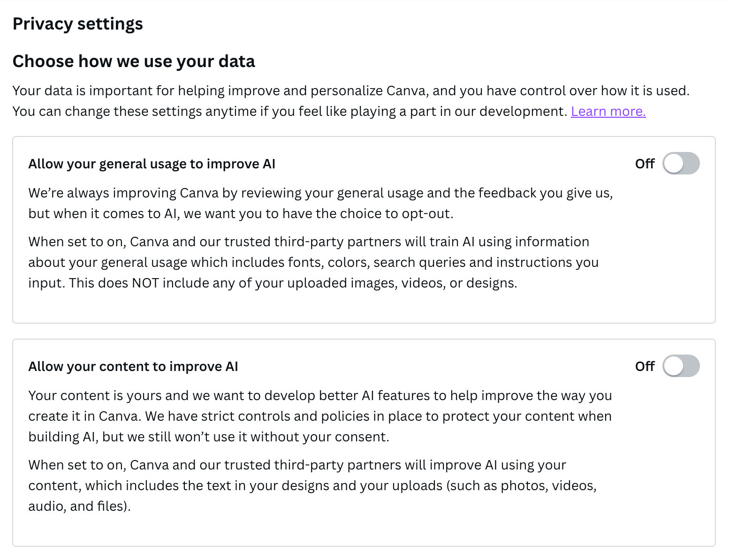This screenshot has width=729, height=560.
Task: Click the Off label beside general usage
Action: point(645,164)
